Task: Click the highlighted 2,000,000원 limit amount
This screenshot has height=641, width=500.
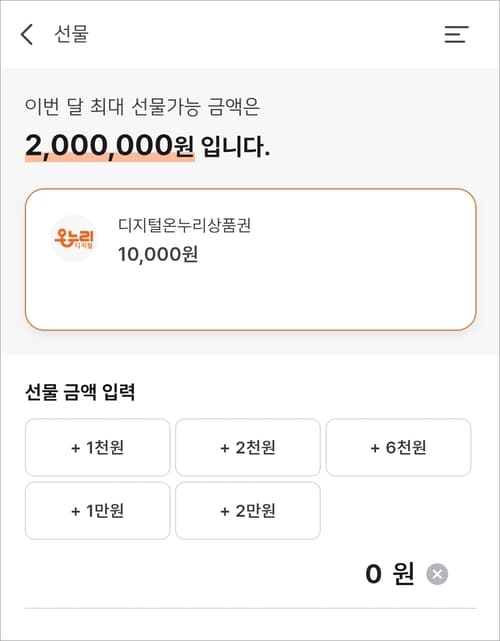Action: (110, 146)
